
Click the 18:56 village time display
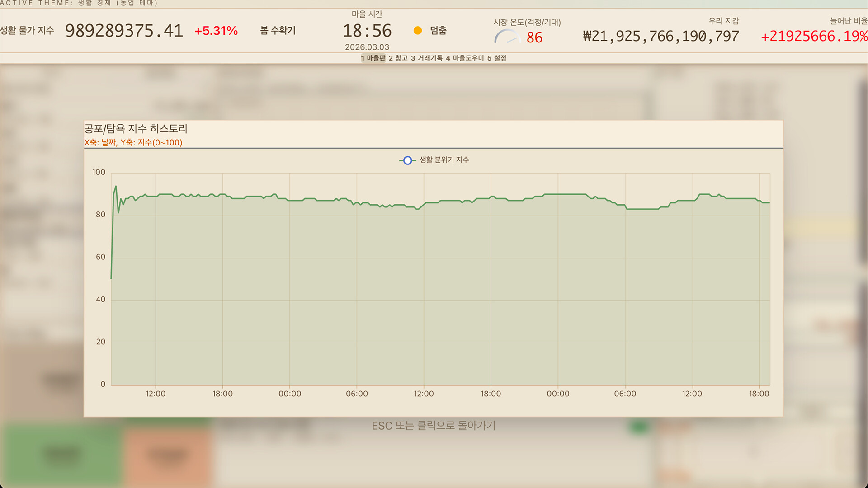click(x=367, y=31)
